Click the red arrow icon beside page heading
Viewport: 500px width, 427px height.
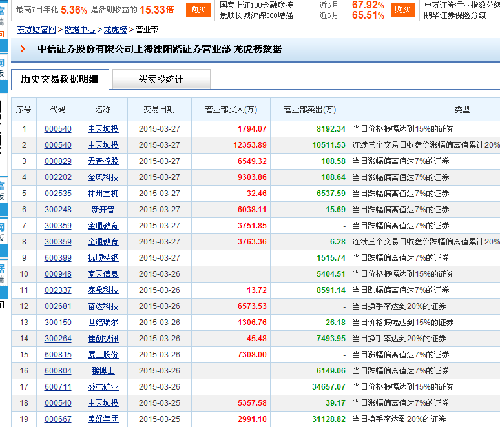tap(23, 49)
